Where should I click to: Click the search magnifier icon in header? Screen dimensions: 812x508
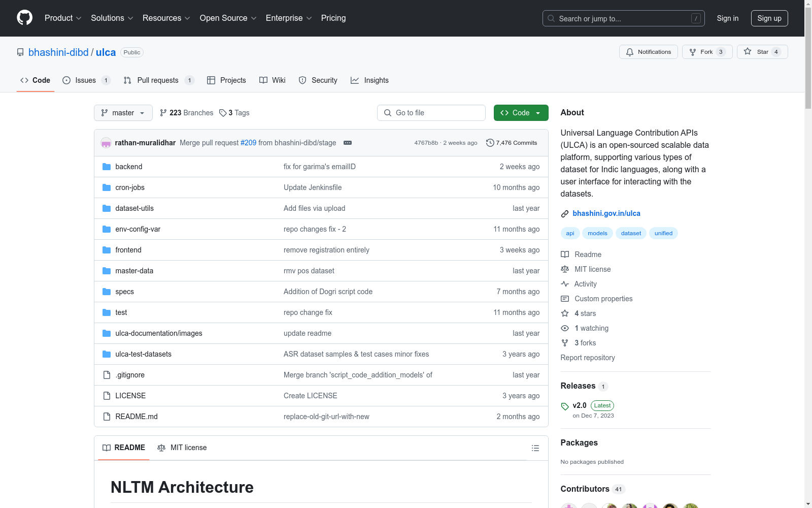pyautogui.click(x=551, y=18)
